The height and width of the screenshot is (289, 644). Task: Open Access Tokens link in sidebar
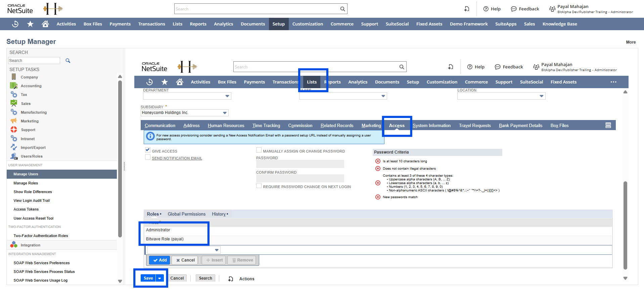click(26, 209)
